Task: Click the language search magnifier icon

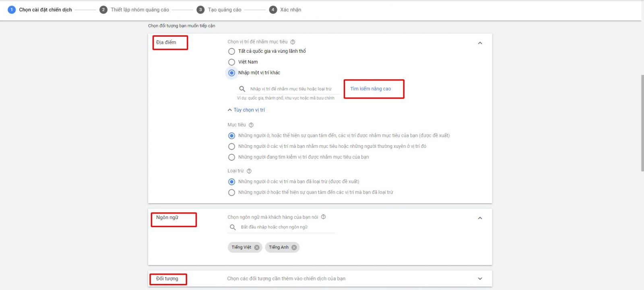Action: [x=233, y=227]
